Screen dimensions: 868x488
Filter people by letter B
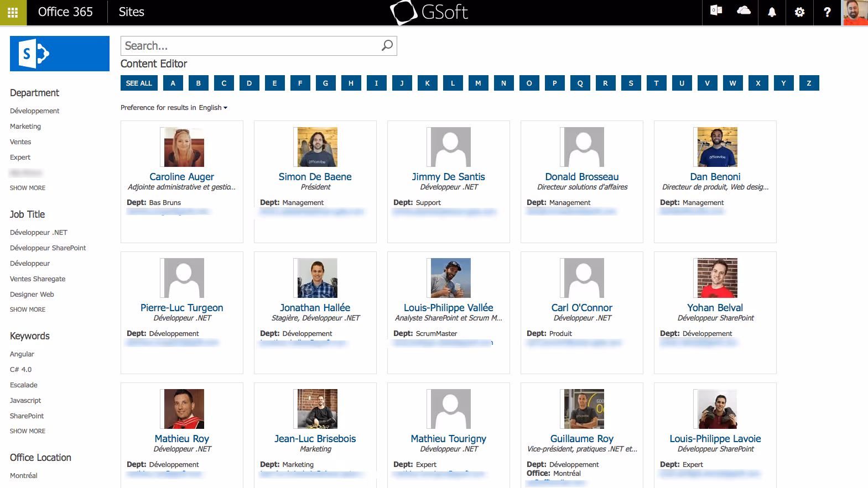199,83
